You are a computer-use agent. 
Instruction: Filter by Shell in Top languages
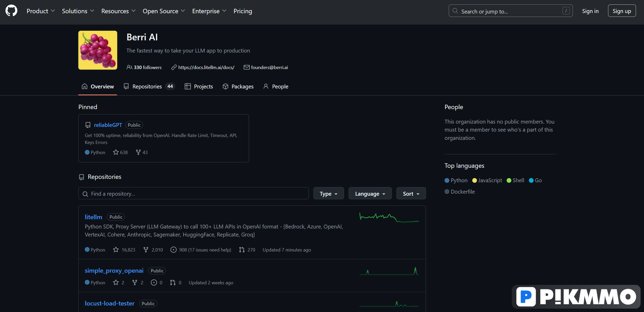tap(516, 180)
